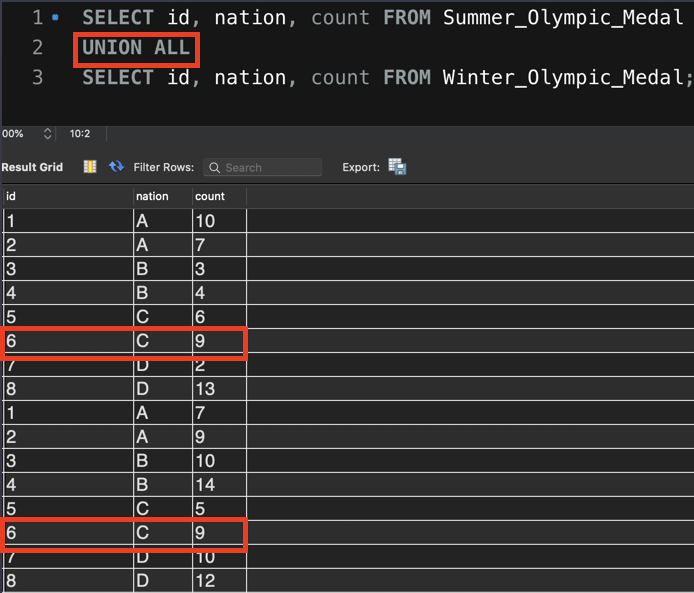Focus the Filter Rows search field
Image resolution: width=694 pixels, height=593 pixels.
tap(262, 167)
